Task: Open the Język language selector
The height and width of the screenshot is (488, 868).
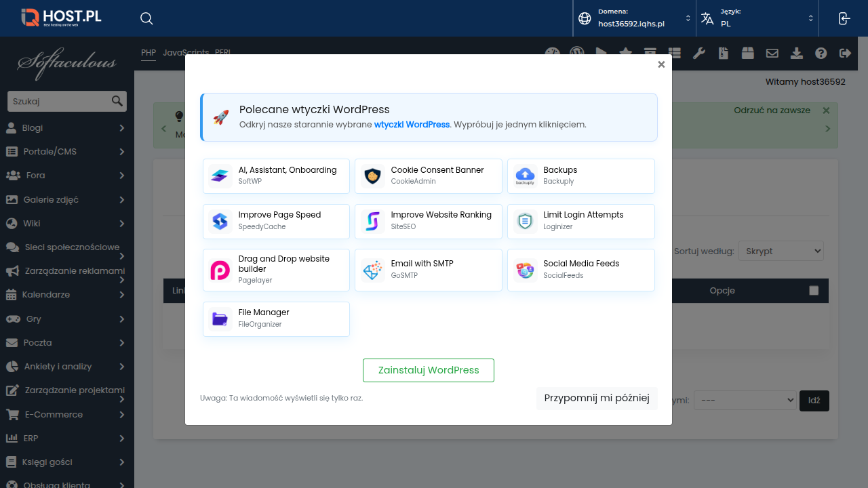Action: point(757,18)
